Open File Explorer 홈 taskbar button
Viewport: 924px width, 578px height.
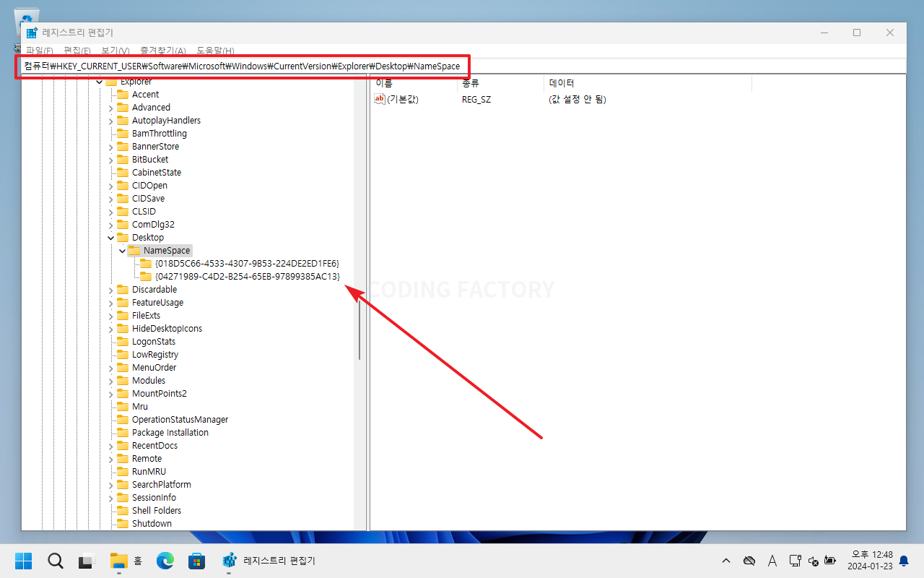point(126,560)
